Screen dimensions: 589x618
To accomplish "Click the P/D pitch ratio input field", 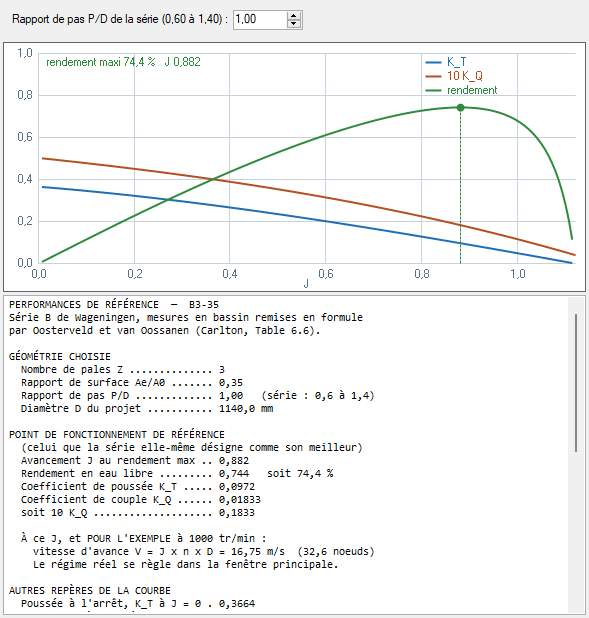I will point(260,19).
